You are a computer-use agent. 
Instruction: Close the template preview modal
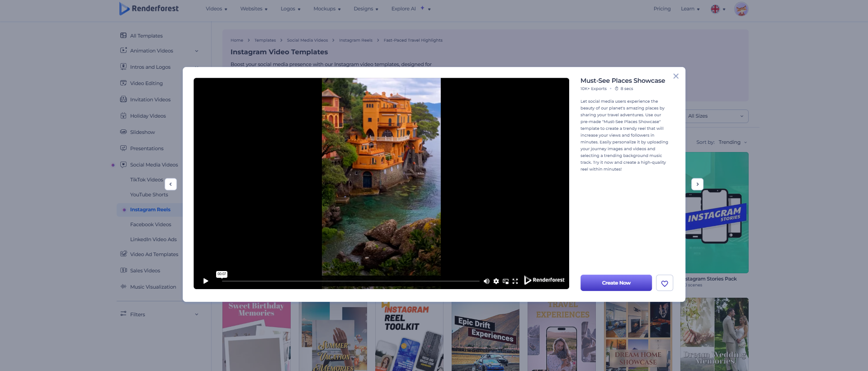point(675,76)
